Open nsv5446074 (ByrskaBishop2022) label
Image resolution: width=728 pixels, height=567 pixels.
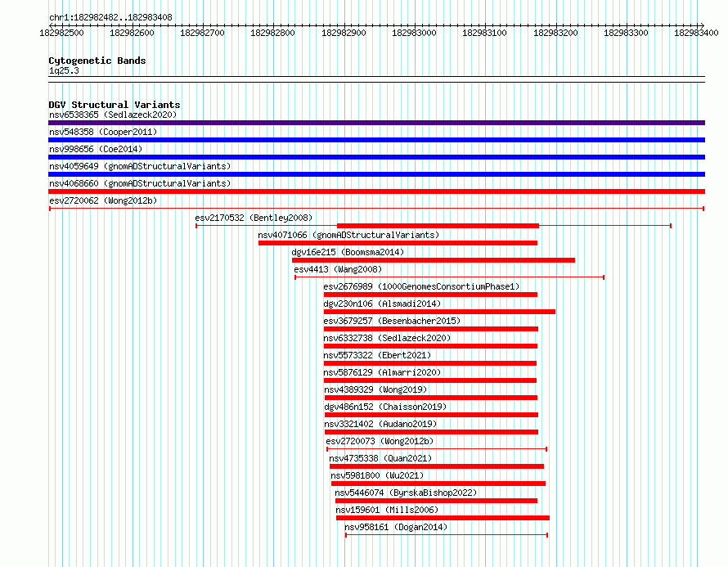point(406,493)
